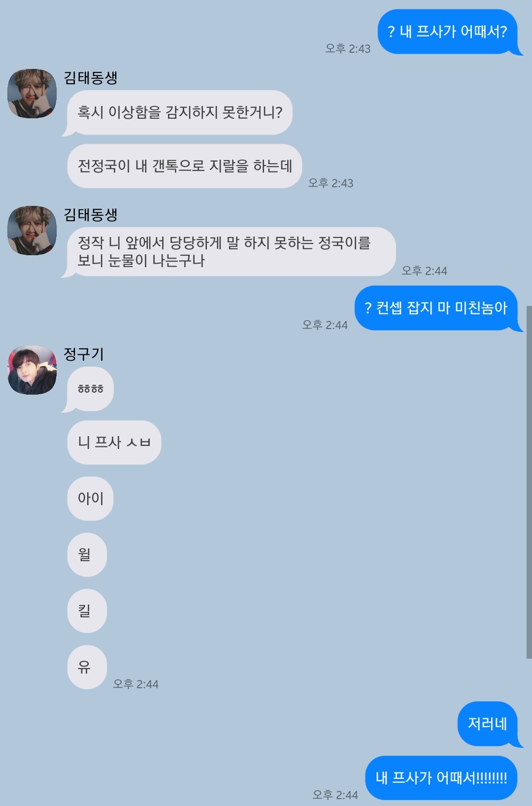
Task: Tap the '킬' message bubble
Action: 87,611
